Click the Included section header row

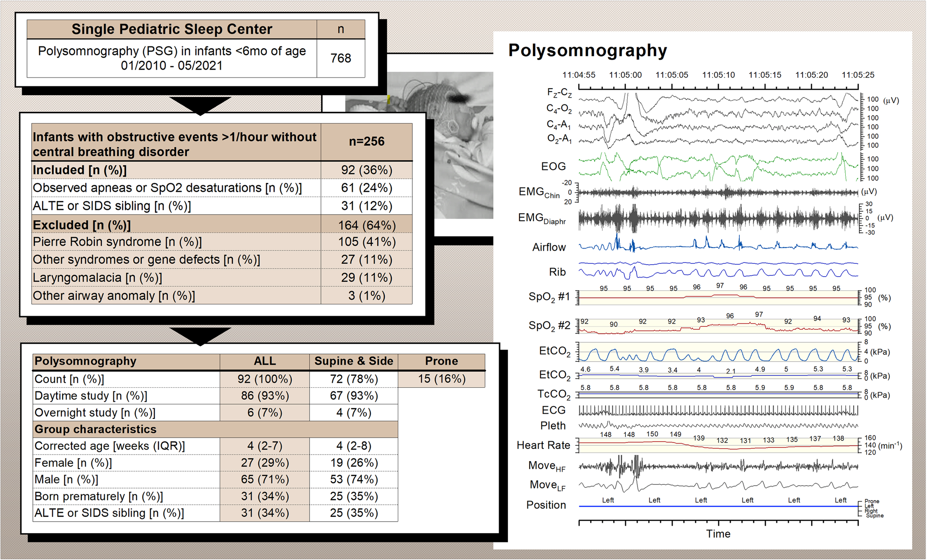[x=79, y=170]
